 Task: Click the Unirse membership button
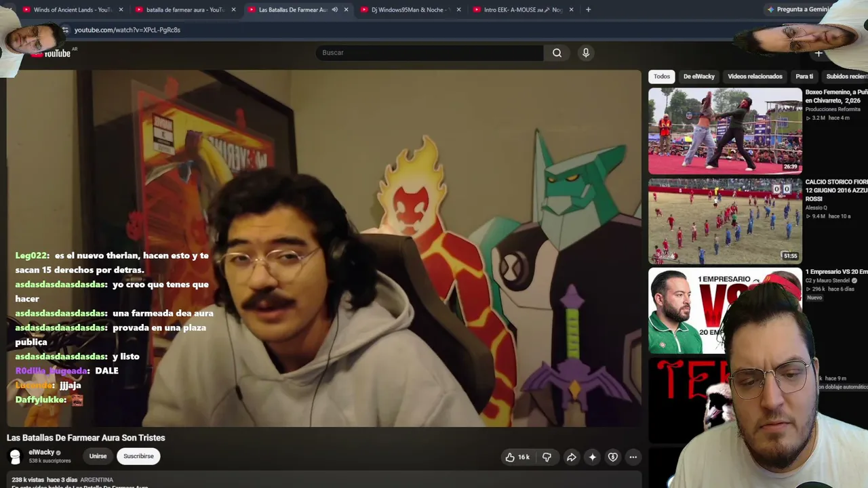pos(98,456)
